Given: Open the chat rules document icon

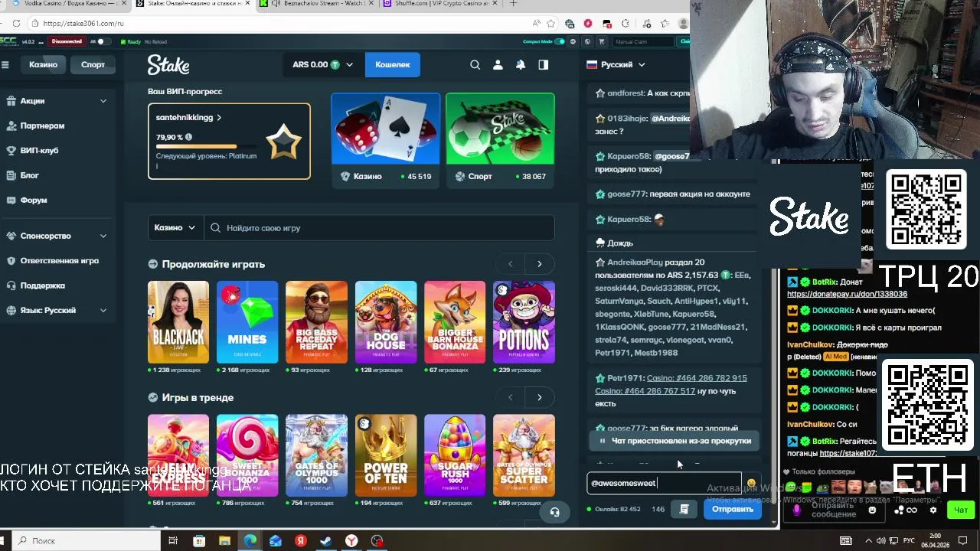Looking at the screenshot, I should tap(684, 509).
